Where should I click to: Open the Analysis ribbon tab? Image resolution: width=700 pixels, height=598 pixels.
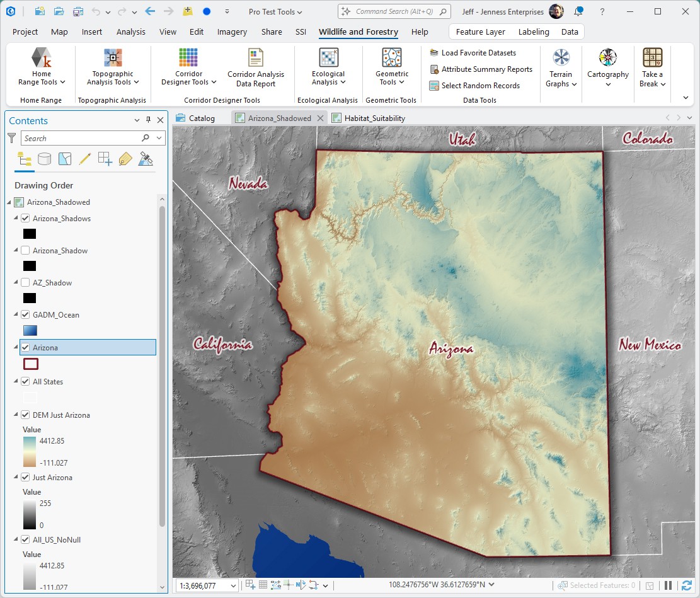coord(131,32)
